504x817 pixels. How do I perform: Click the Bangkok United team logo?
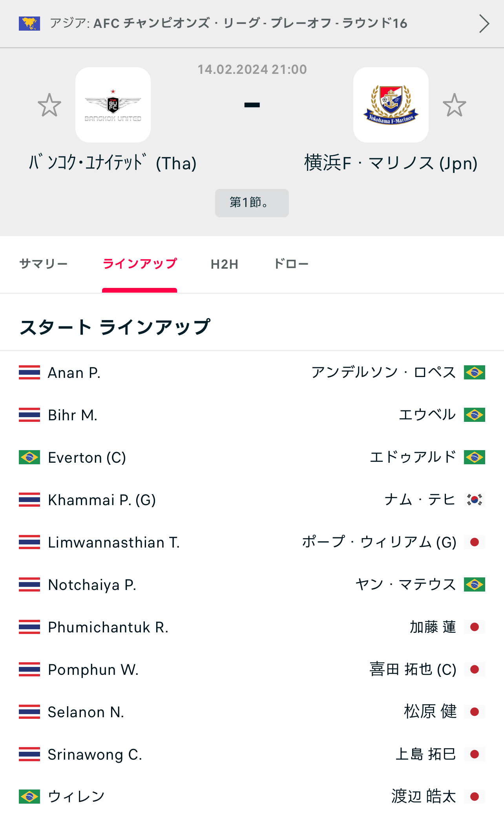113,105
